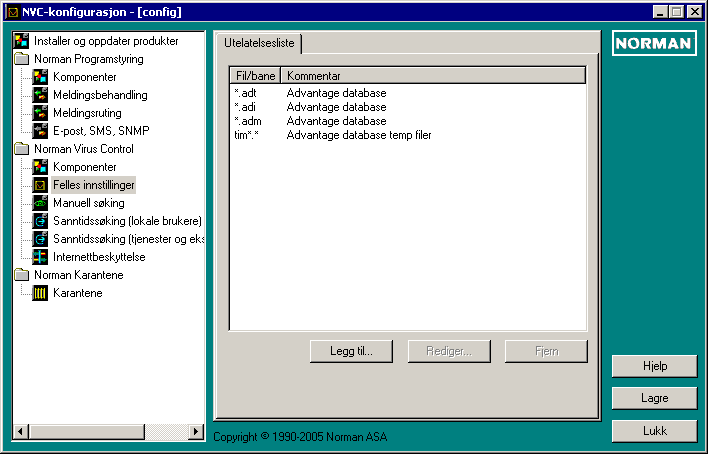The width and height of the screenshot is (708, 454).
Task: Click the Installer og oppdater produkter icon
Action: pyautogui.click(x=21, y=41)
